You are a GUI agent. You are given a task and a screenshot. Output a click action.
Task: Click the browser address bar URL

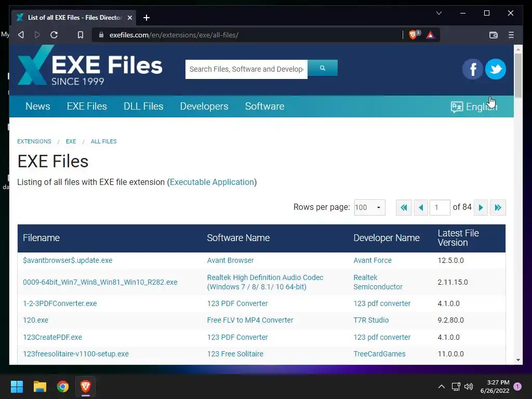[x=174, y=35]
